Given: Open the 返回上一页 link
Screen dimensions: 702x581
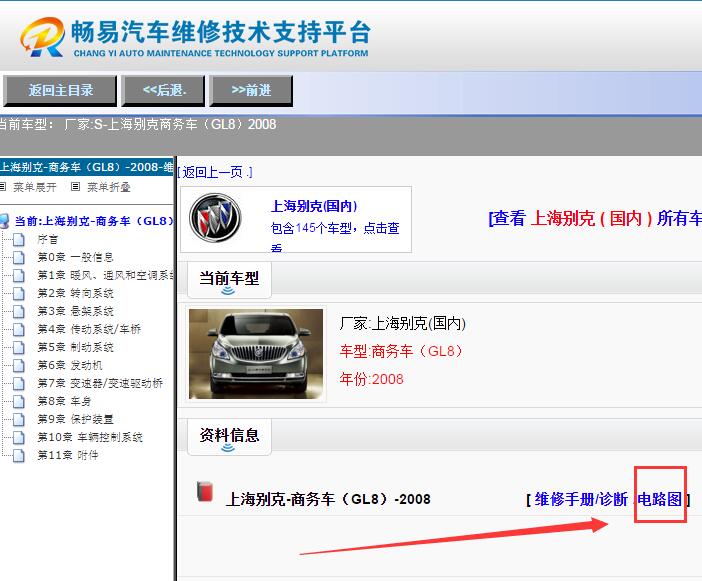Looking at the screenshot, I should (x=215, y=172).
